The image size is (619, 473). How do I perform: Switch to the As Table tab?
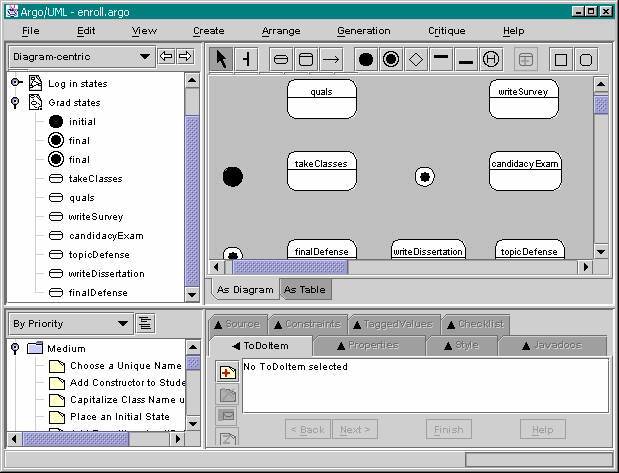(x=305, y=289)
